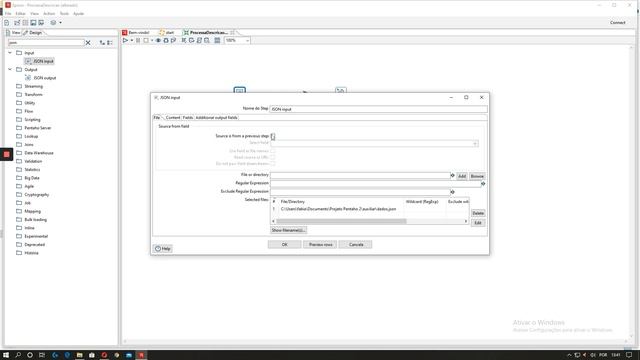
Task: Open the Cryptography folder
Action: (33, 195)
